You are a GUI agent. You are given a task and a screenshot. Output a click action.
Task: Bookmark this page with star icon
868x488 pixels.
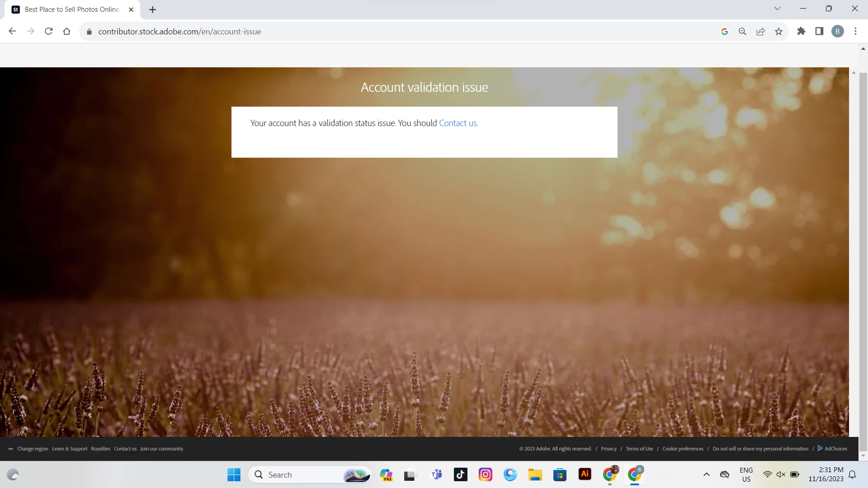[778, 31]
